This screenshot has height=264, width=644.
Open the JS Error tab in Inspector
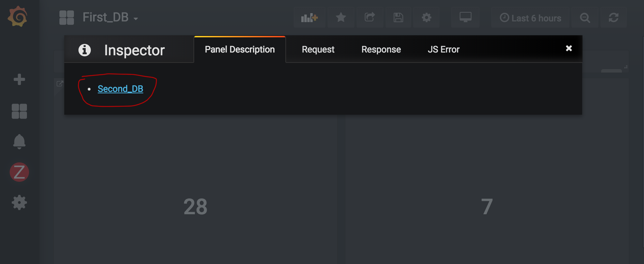coord(443,49)
